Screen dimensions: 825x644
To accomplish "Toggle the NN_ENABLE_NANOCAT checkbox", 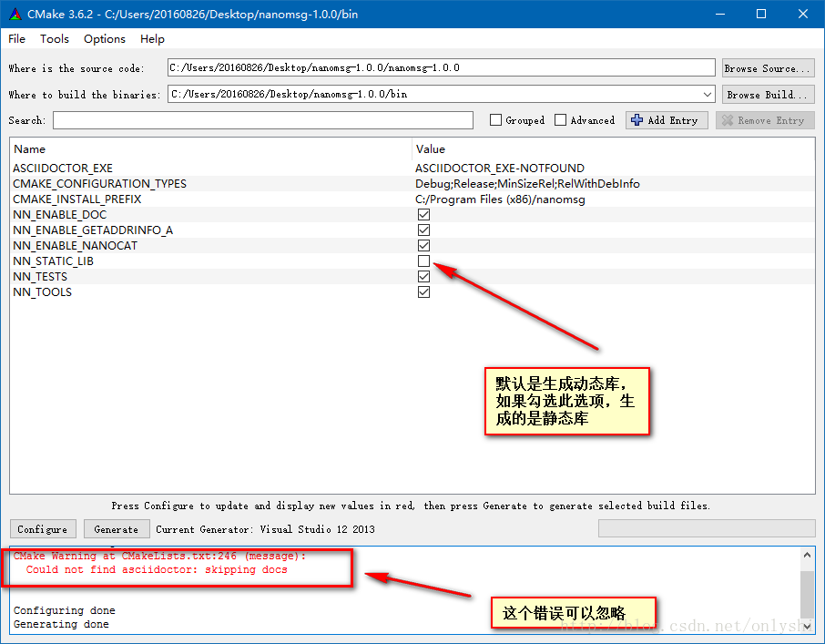I will click(x=423, y=246).
